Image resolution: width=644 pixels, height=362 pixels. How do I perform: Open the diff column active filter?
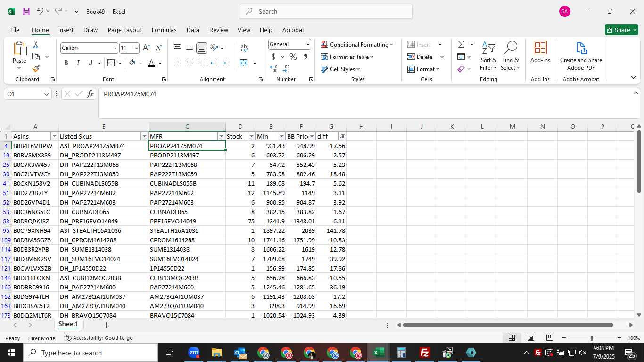342,136
